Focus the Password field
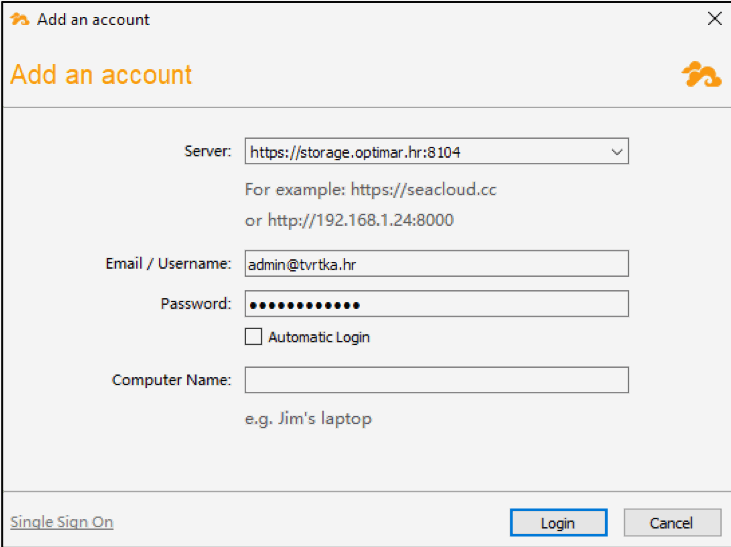This screenshot has width=731, height=547. click(x=436, y=304)
